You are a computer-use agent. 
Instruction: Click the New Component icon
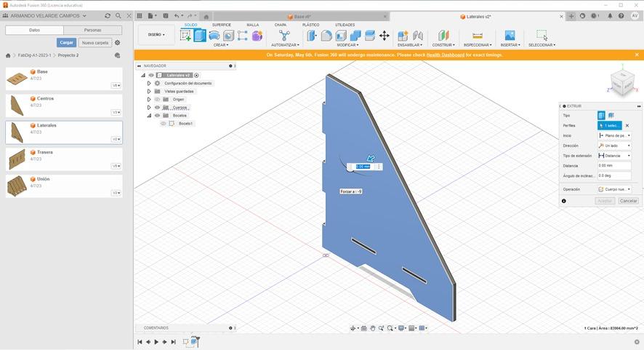pyautogui.click(x=403, y=36)
